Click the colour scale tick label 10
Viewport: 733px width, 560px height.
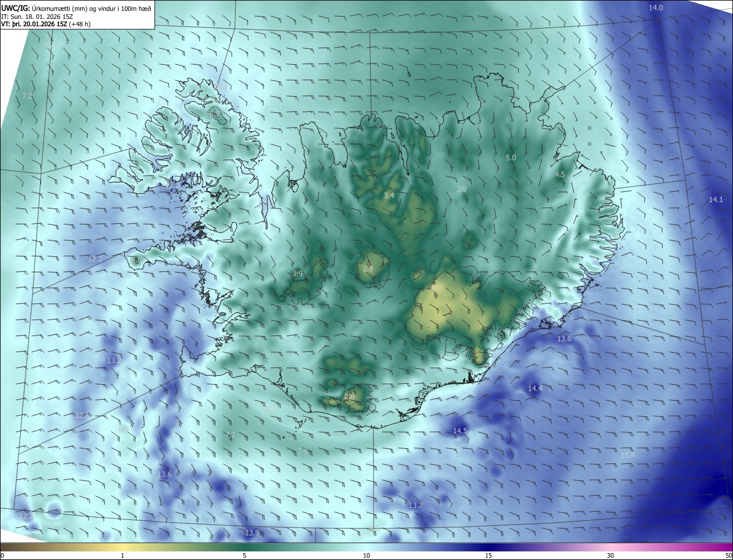point(366,555)
